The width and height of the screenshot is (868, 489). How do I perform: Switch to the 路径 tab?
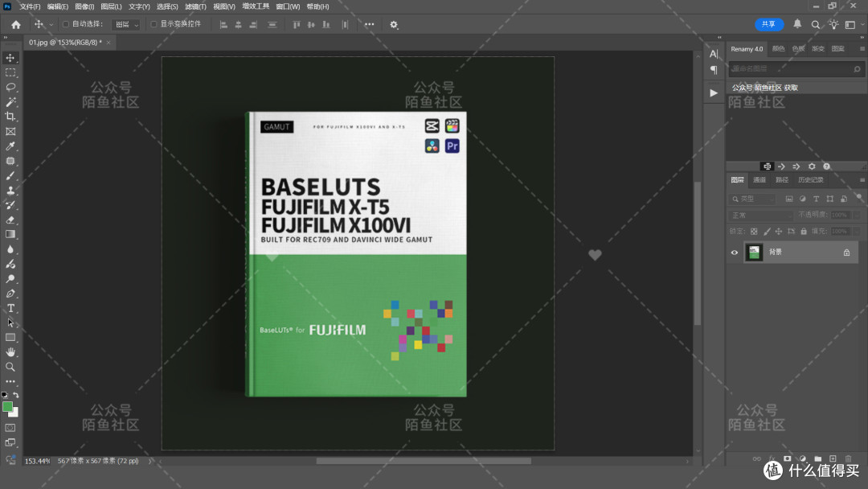point(782,180)
